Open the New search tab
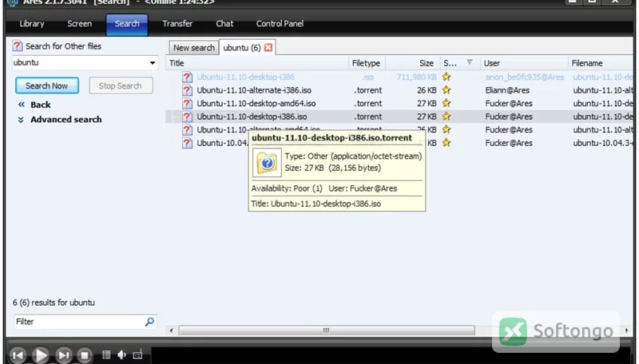 (194, 48)
